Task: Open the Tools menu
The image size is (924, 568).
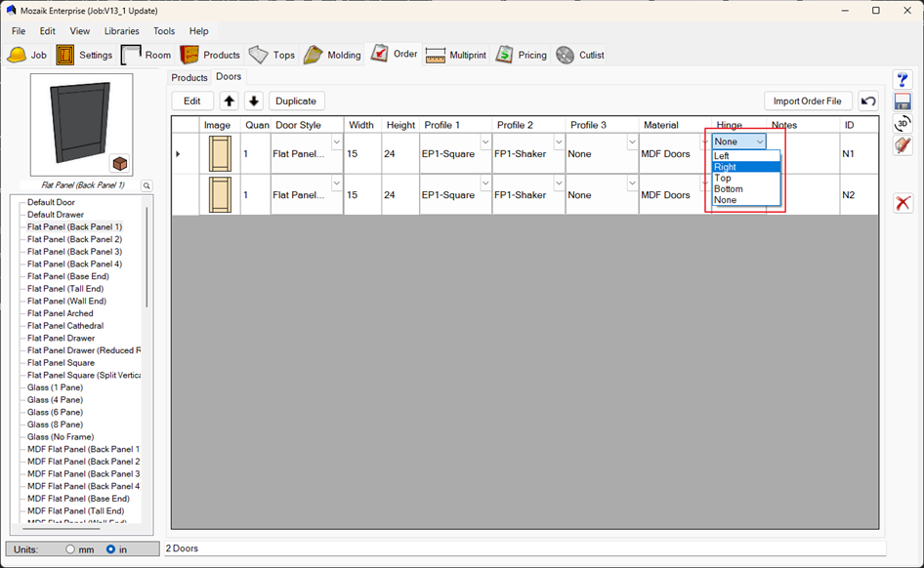Action: tap(164, 31)
